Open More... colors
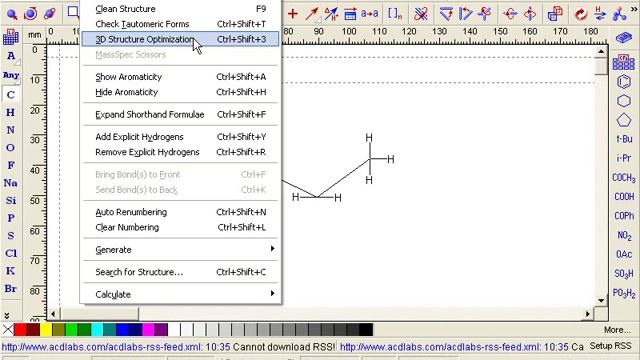This screenshot has height=360, width=640. [617, 330]
